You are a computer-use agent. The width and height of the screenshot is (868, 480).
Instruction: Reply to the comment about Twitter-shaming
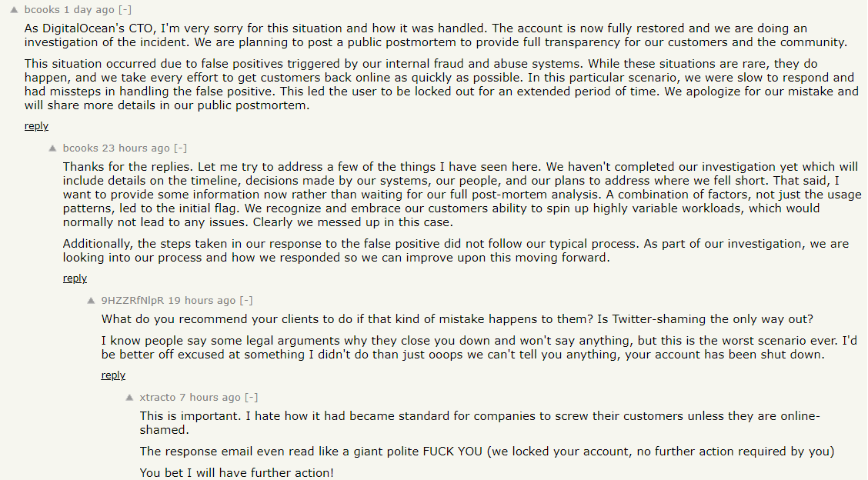tap(113, 375)
